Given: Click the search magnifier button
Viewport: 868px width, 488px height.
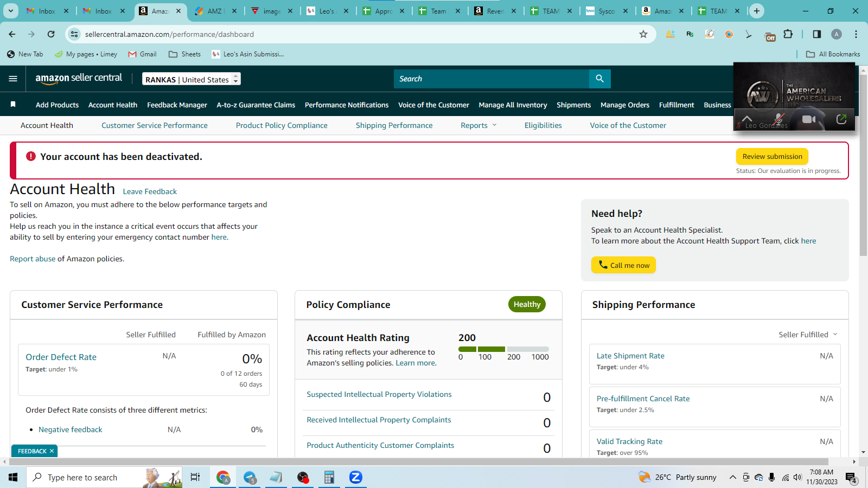Looking at the screenshot, I should coord(599,79).
